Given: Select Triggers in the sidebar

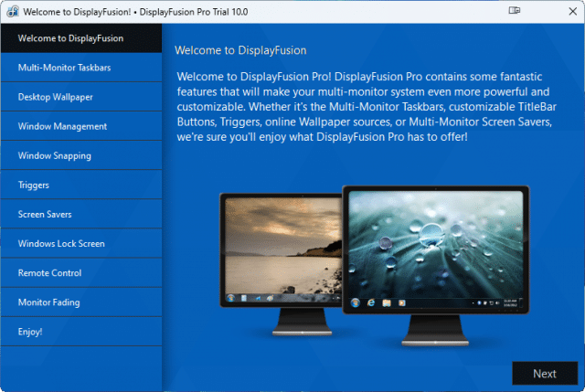Looking at the screenshot, I should click(x=81, y=185).
